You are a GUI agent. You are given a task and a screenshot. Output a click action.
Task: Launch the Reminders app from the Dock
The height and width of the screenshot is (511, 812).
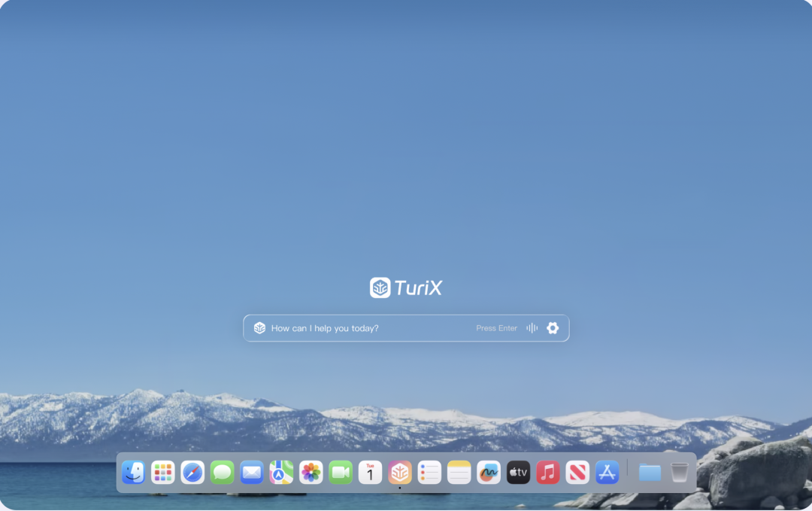pos(429,473)
